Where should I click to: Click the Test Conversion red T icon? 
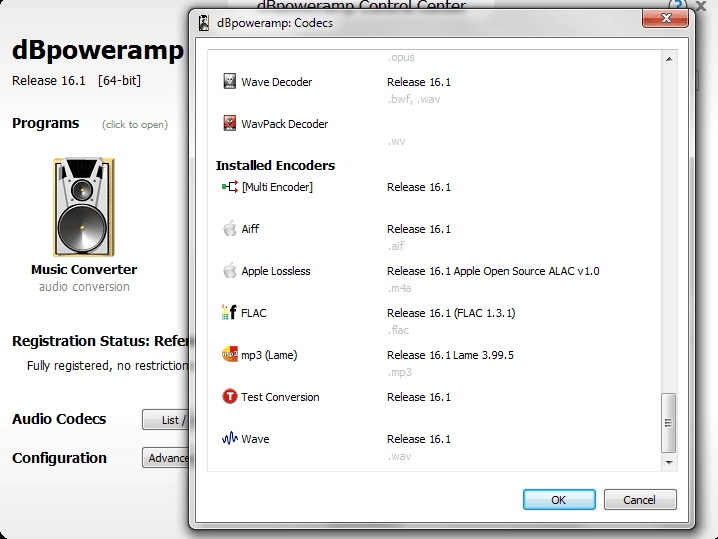pos(230,396)
